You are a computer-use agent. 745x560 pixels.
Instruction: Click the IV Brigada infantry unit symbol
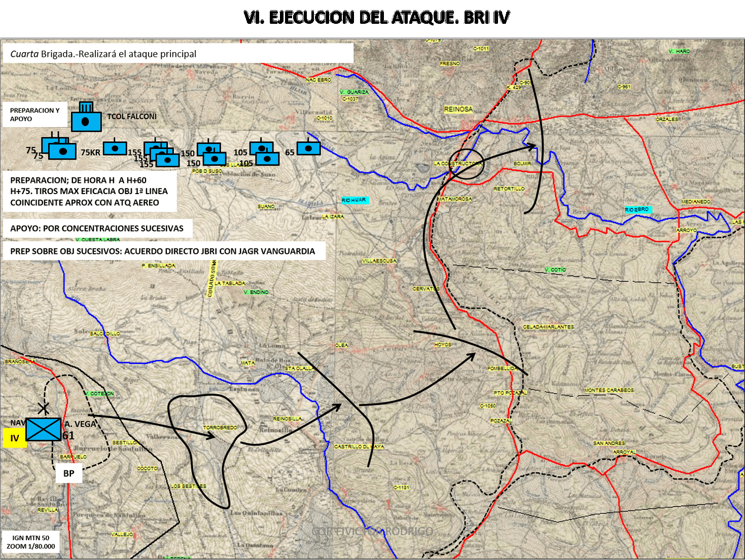pyautogui.click(x=44, y=429)
